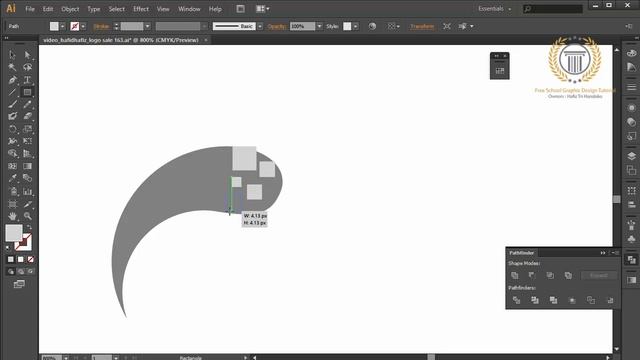Image resolution: width=640 pixels, height=360 pixels.
Task: Open fill color dropdown in control bar
Action: click(63, 26)
